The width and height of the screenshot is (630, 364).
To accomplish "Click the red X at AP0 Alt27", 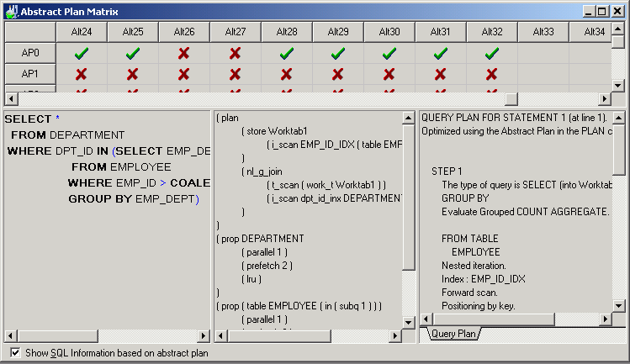I will [235, 53].
